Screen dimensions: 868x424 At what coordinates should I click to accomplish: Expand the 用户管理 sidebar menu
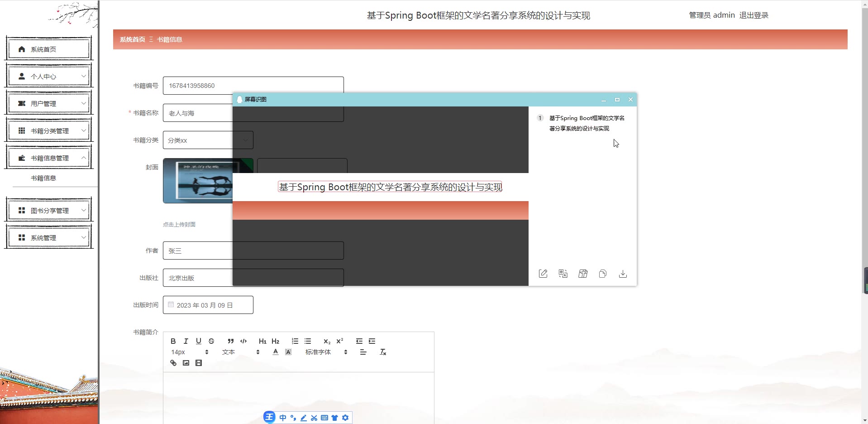(x=49, y=103)
